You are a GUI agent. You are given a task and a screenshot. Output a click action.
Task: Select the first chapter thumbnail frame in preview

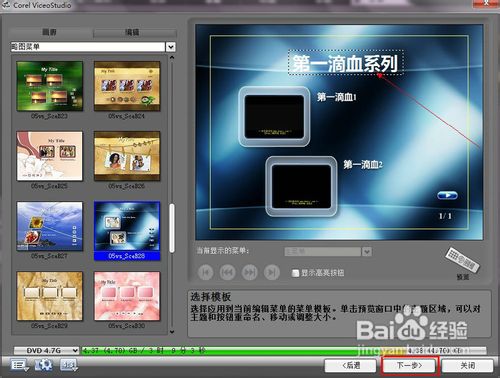[x=274, y=116]
